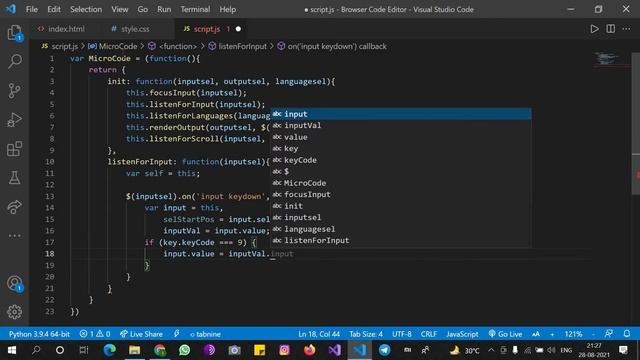
Task: Select the Python 3.9.4 64-bit interpreter status
Action: (x=39, y=334)
